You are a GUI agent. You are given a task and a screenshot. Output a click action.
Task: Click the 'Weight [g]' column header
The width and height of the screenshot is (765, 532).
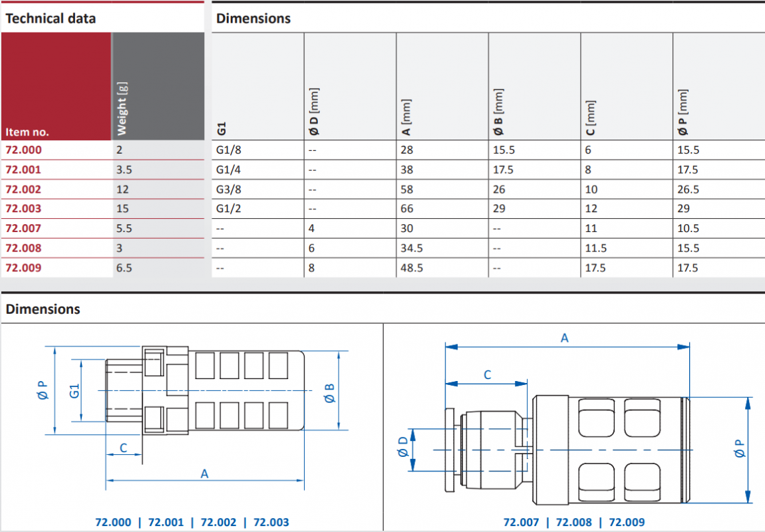[122, 109]
